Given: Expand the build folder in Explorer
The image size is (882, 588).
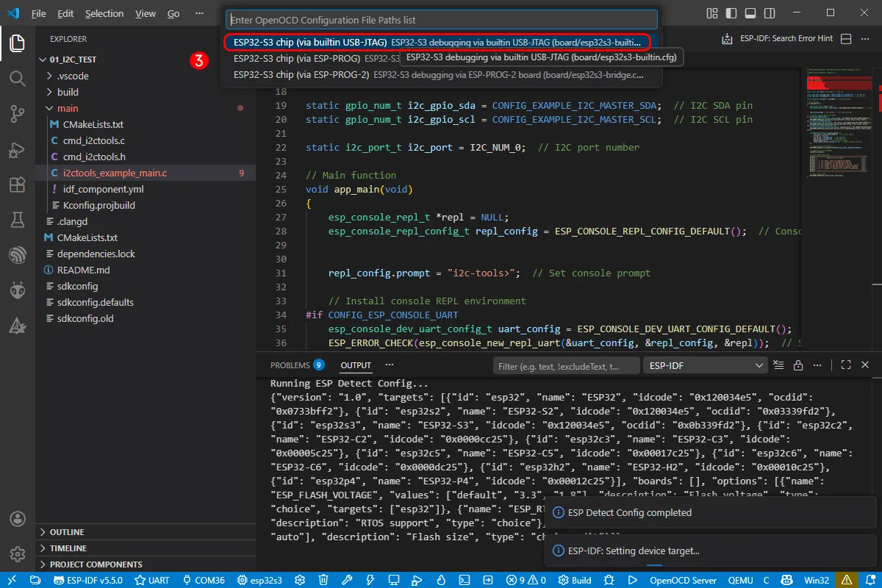Looking at the screenshot, I should tap(68, 92).
